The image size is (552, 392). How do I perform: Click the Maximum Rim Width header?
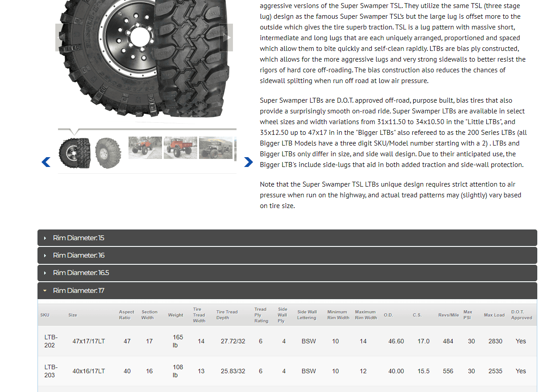(x=366, y=315)
